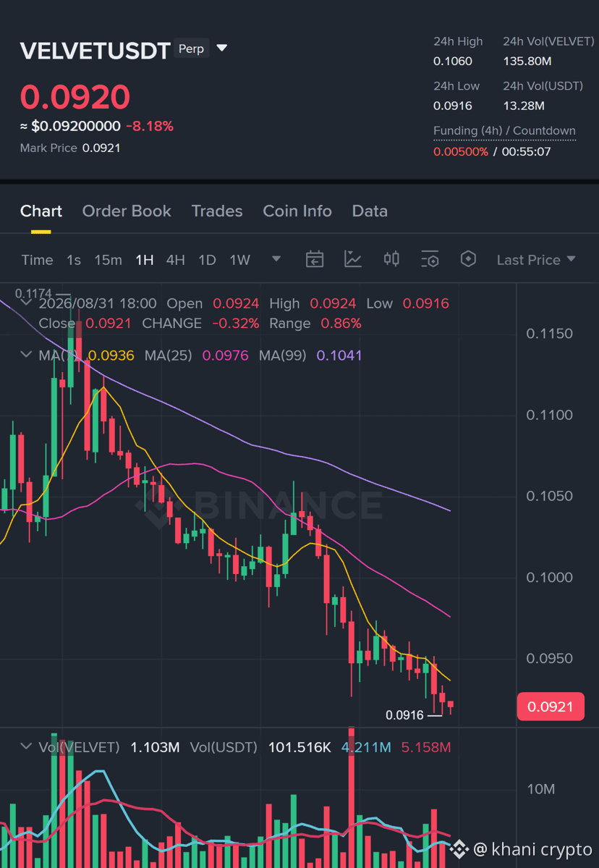The height and width of the screenshot is (868, 599).
Task: Open the indicators line-chart icon
Action: coord(353,258)
